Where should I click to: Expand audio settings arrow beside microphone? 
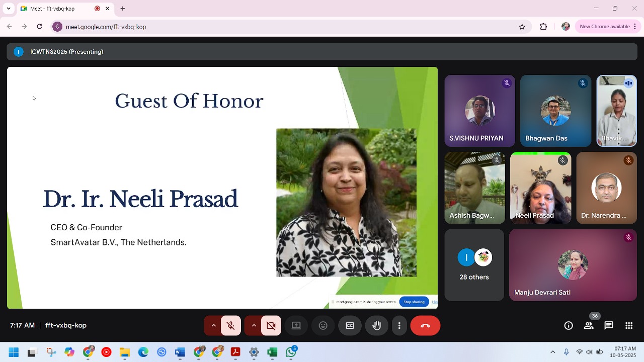click(x=213, y=326)
